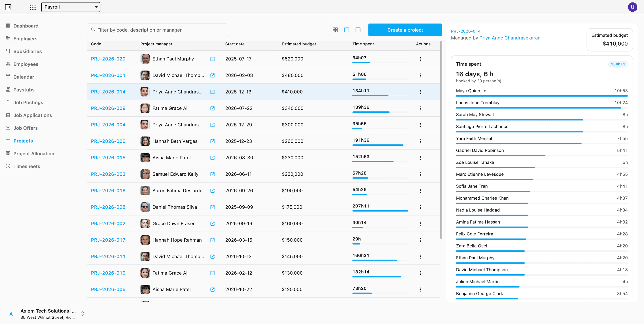
Task: Open external link for Hannah Beth Vargas
Action: tap(212, 141)
